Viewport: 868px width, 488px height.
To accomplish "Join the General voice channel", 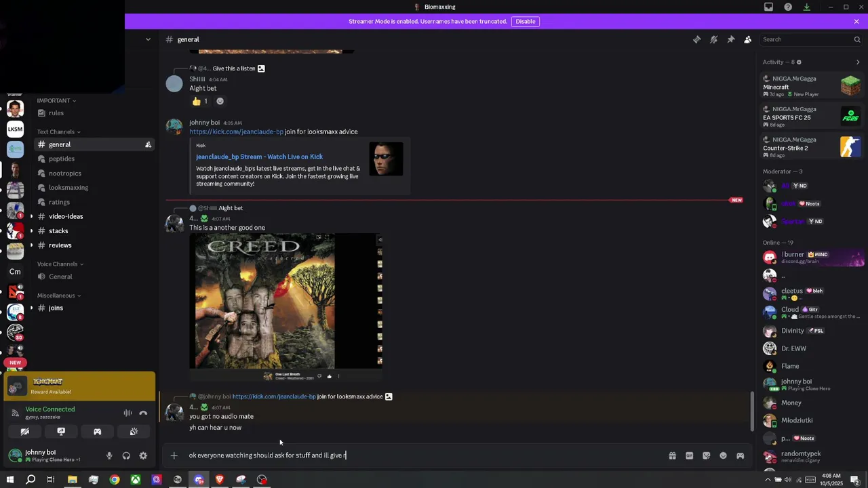I will tap(94, 277).
